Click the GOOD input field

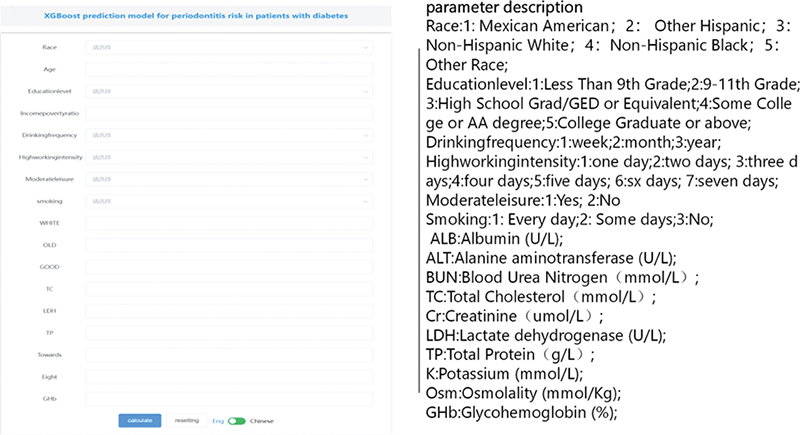[x=229, y=267]
